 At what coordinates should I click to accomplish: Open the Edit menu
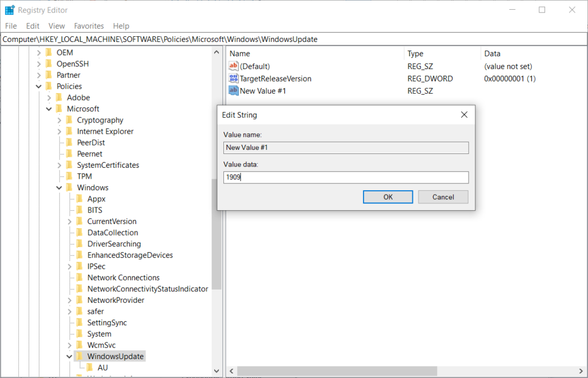pos(33,26)
